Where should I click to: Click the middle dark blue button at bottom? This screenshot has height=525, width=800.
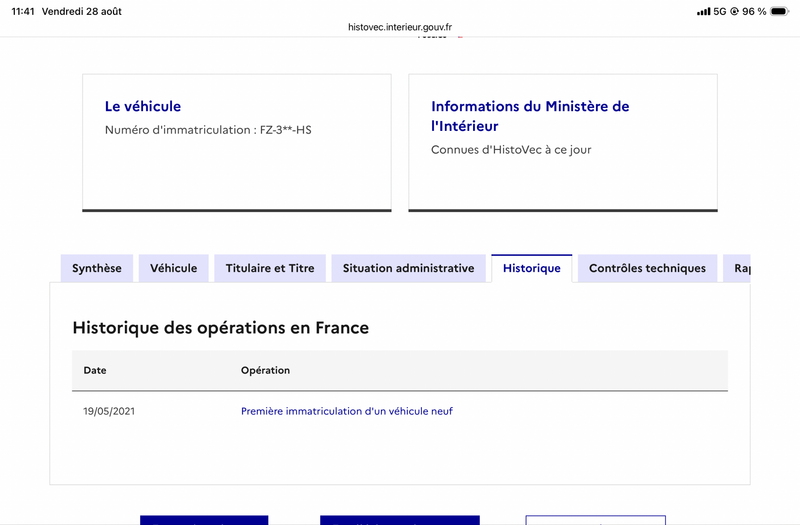point(399,520)
